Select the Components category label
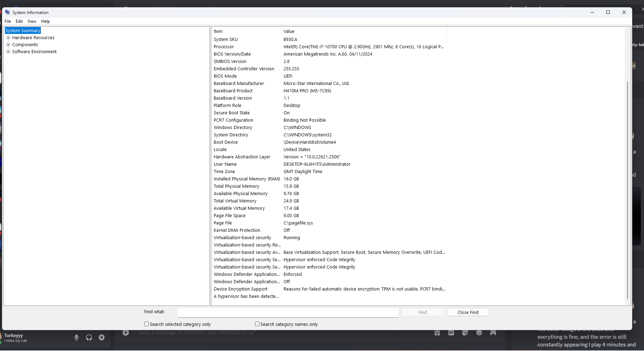 [25, 44]
